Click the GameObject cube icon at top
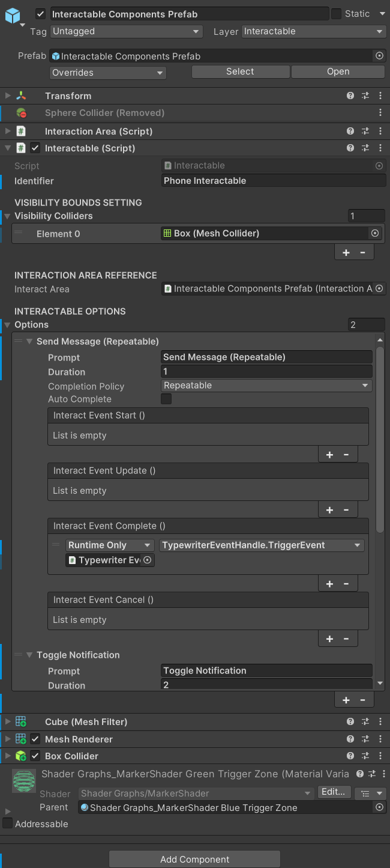 pos(13,16)
